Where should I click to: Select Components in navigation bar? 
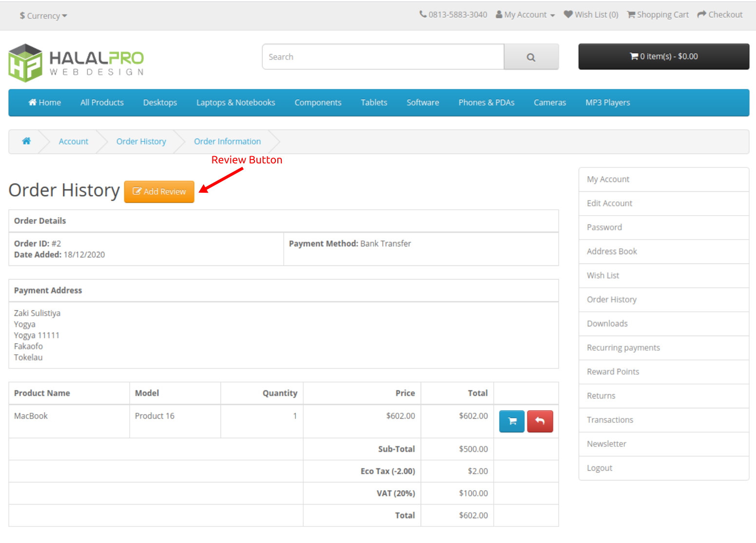pyautogui.click(x=318, y=102)
